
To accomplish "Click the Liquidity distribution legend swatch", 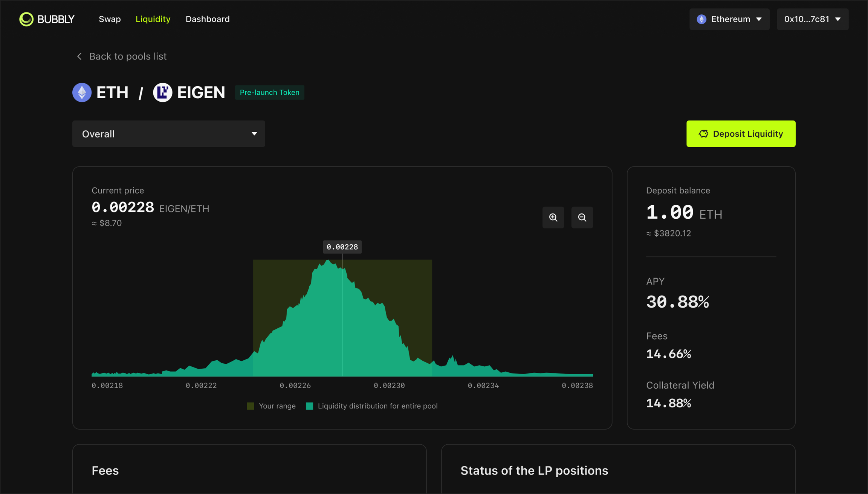I will click(x=309, y=406).
